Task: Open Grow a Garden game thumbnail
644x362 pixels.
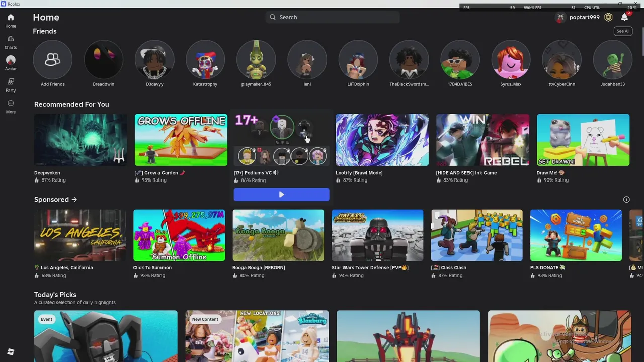Action: coord(181,140)
